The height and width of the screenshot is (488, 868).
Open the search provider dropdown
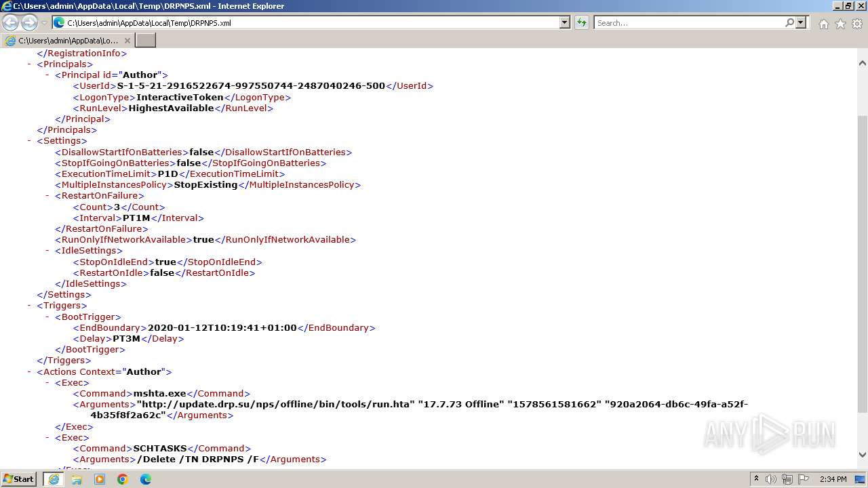801,22
